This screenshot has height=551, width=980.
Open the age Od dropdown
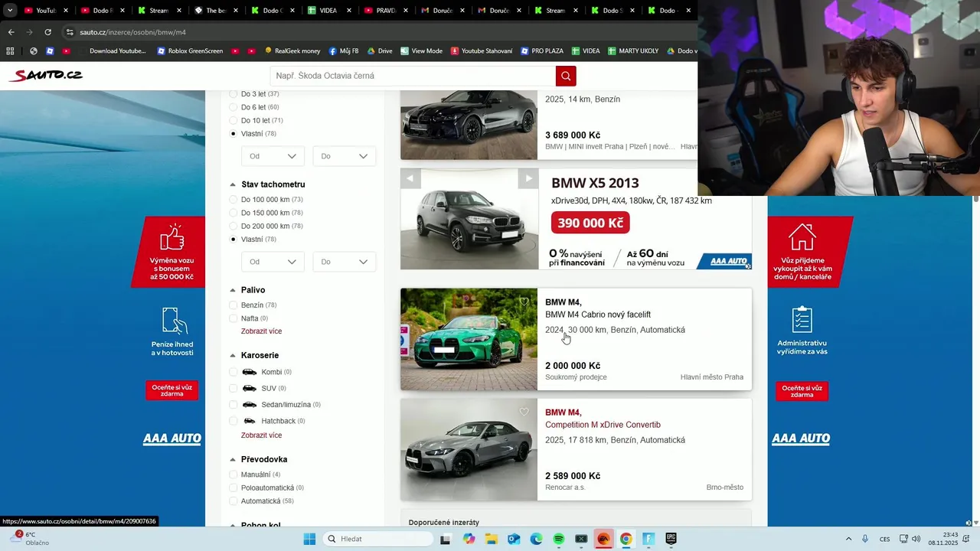click(273, 156)
